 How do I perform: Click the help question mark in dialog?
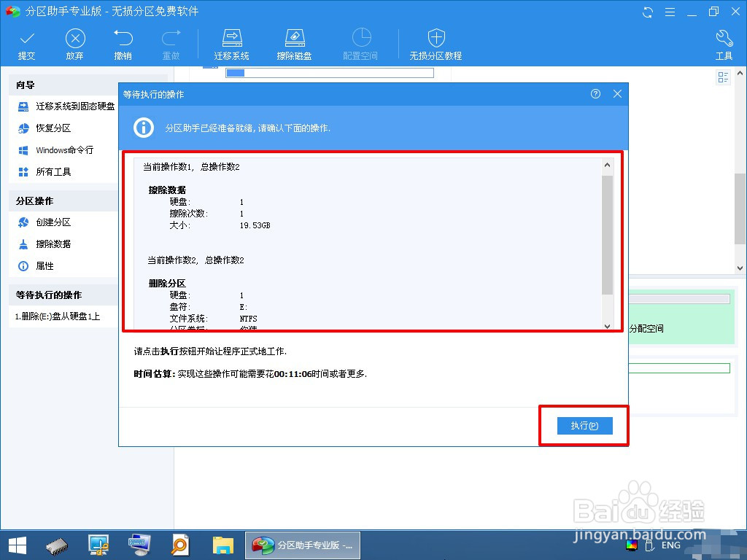point(595,94)
